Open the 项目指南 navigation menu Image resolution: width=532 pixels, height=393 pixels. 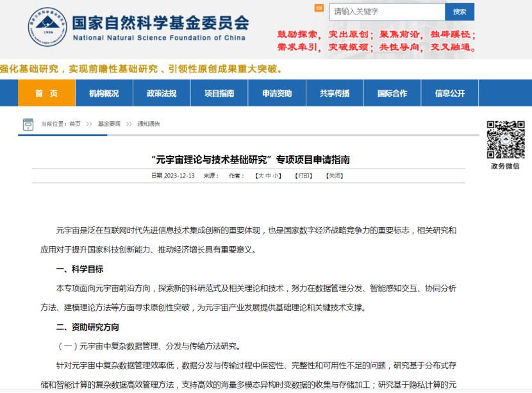[x=219, y=93]
